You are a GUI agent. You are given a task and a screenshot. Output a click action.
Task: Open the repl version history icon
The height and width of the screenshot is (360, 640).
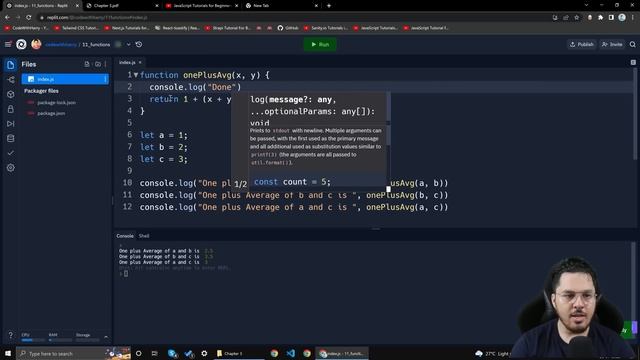[139, 44]
